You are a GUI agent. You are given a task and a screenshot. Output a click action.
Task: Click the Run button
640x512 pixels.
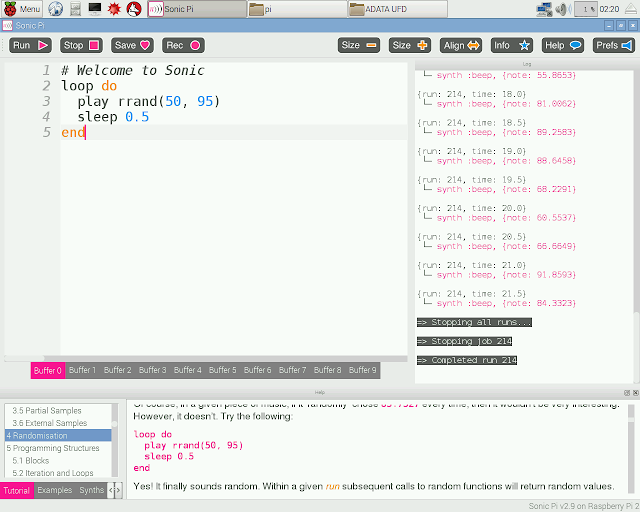[x=30, y=45]
